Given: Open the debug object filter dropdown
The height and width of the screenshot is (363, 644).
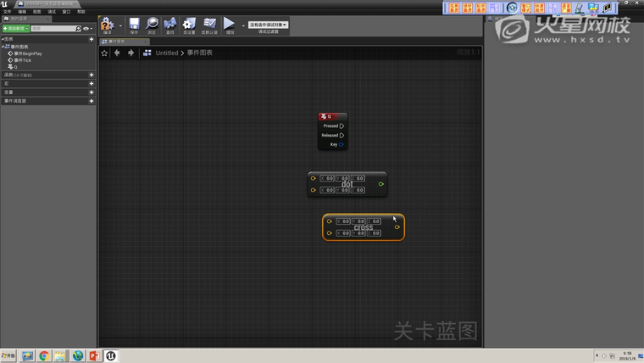Looking at the screenshot, I should [268, 25].
